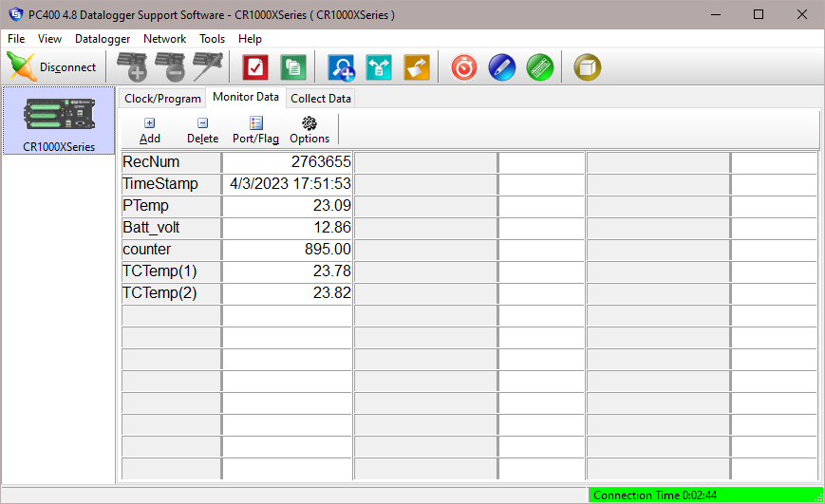This screenshot has width=825, height=504.
Task: Select the CR1000XSeries datalogger in sidebar
Action: (x=59, y=121)
